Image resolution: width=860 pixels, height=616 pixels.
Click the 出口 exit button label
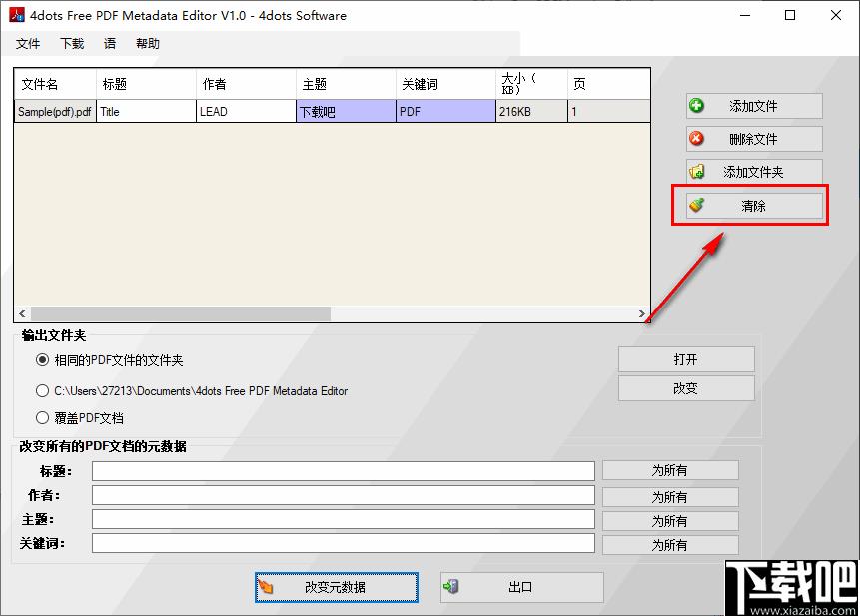tap(520, 587)
